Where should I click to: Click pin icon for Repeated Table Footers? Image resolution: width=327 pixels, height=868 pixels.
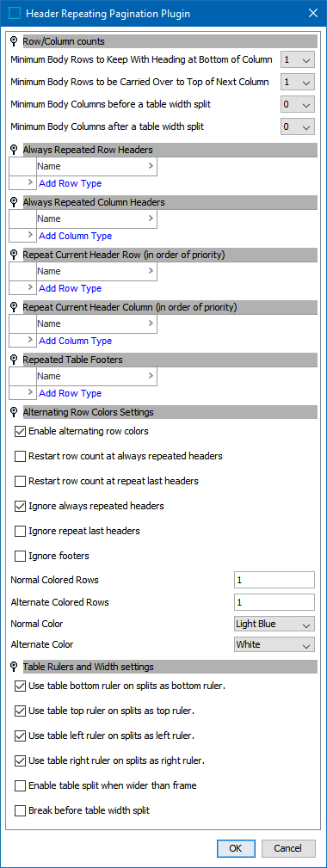click(15, 360)
